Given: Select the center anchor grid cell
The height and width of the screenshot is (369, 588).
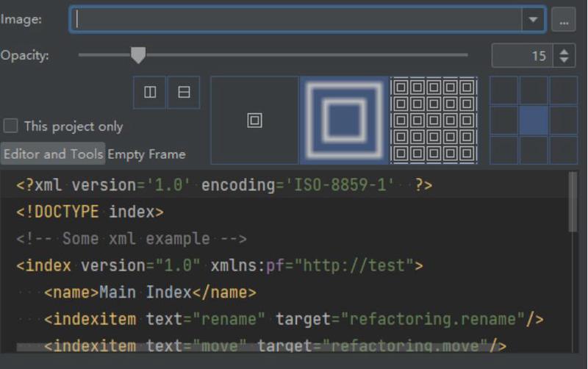Looking at the screenshot, I should pos(534,120).
